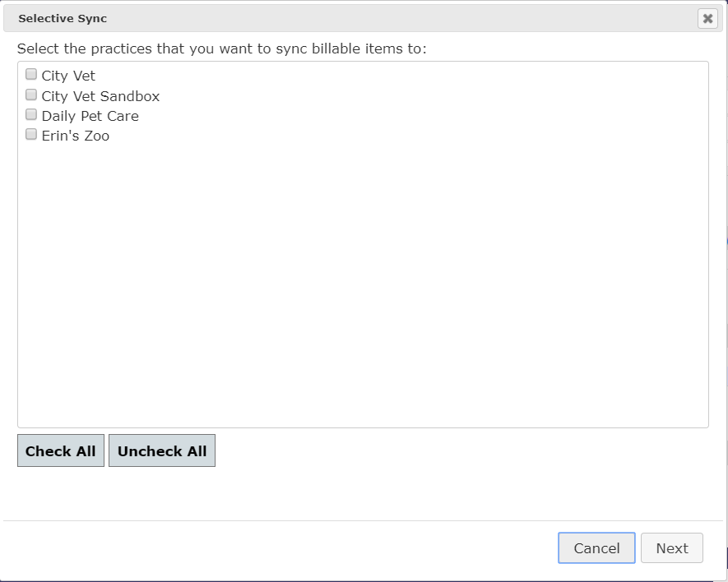Proceed with the Next button
728x582 pixels.
[x=672, y=548]
